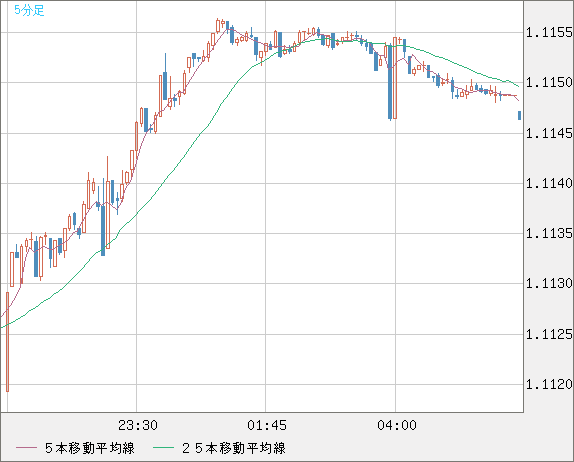Click the green 25-period MA legend line

point(163,448)
